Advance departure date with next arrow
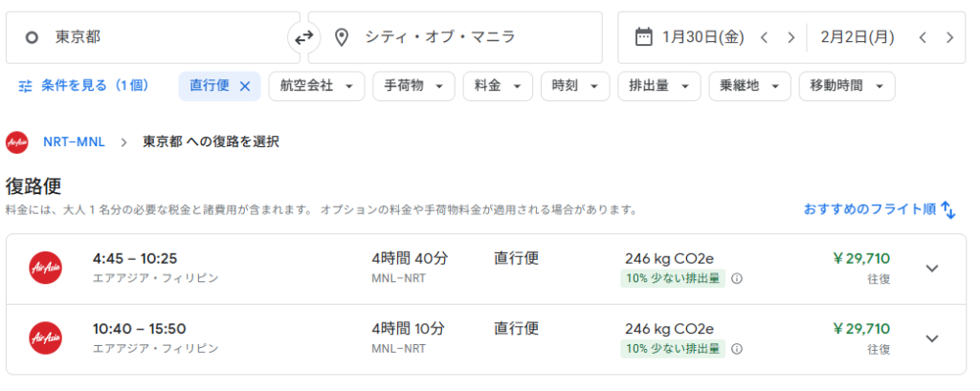 tap(791, 37)
